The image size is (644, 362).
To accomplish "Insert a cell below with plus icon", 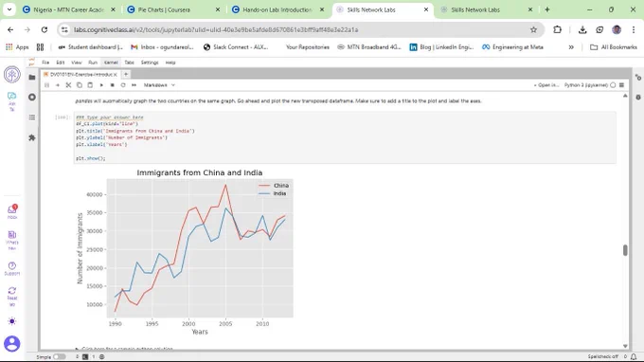I will 58,85.
